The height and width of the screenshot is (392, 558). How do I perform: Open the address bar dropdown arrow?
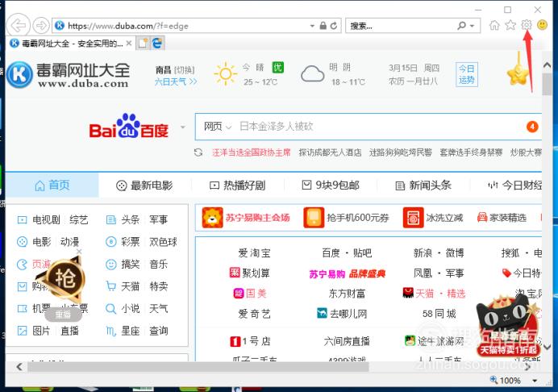[312, 26]
